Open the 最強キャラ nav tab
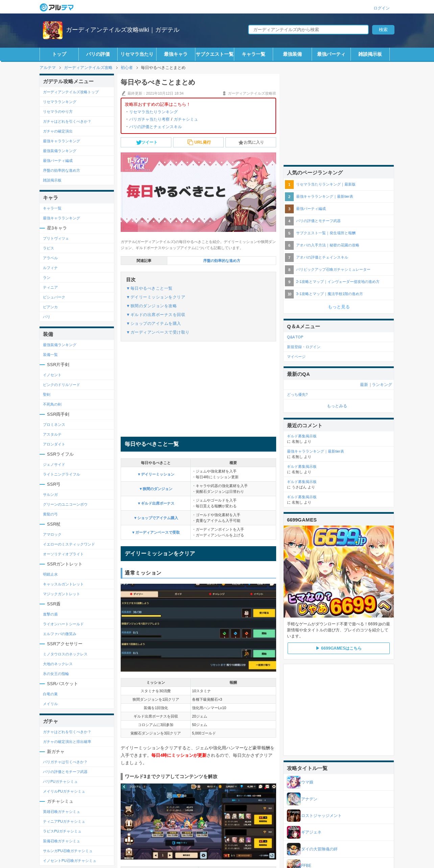The height and width of the screenshot is (868, 434). [176, 54]
